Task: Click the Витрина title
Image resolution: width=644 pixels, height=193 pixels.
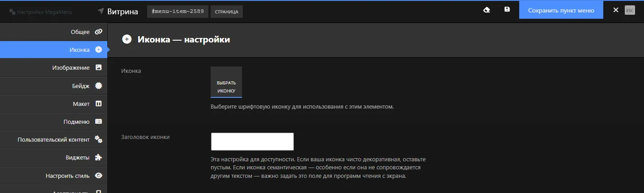Action: (123, 11)
